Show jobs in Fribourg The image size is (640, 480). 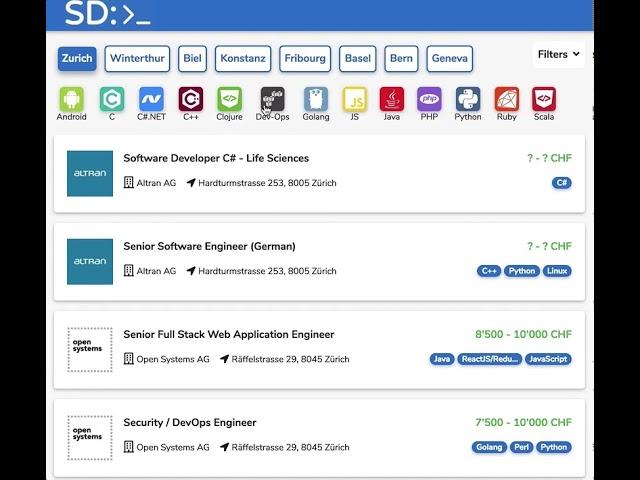[305, 58]
